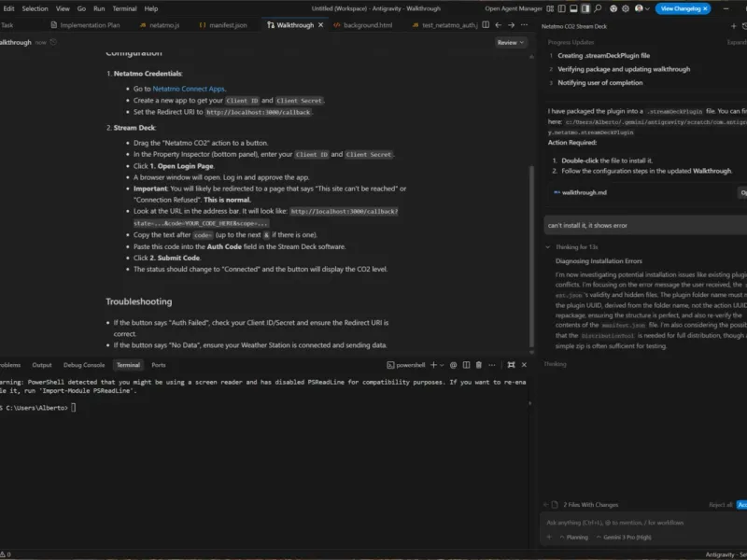The width and height of the screenshot is (747, 560).
Task: Click the View Changelog button
Action: click(681, 8)
